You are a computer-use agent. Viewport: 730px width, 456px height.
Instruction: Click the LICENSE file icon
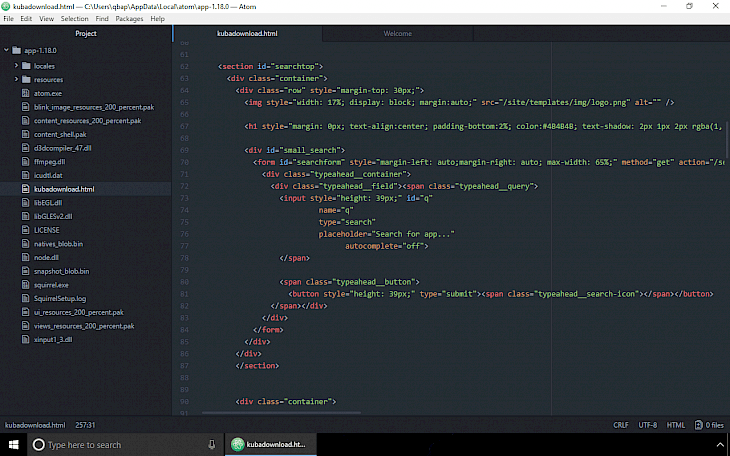[x=26, y=230]
